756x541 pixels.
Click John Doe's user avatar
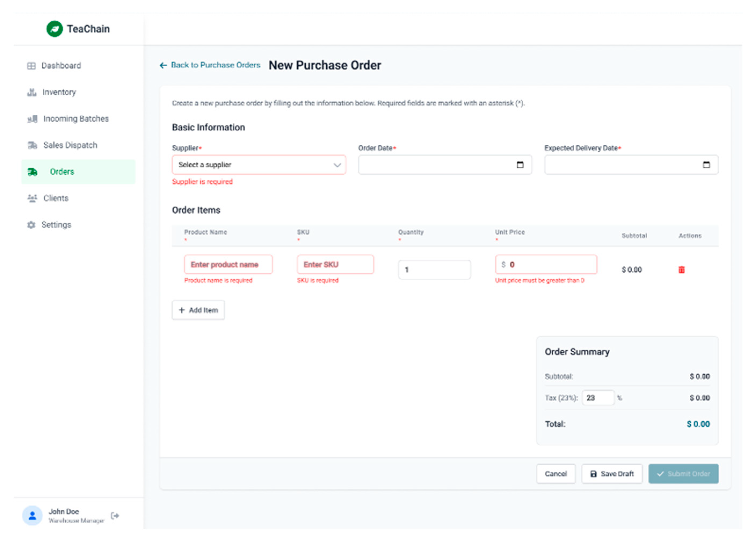32,515
